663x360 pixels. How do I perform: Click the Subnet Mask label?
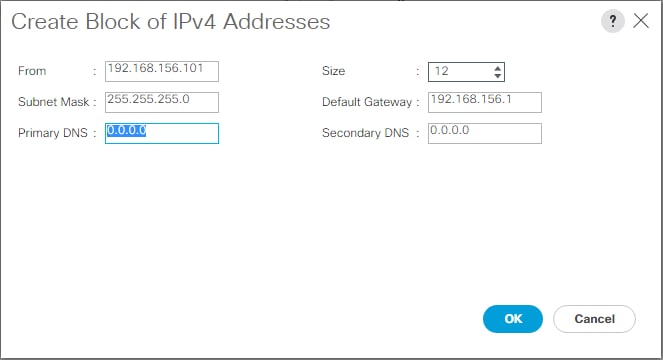click(54, 102)
